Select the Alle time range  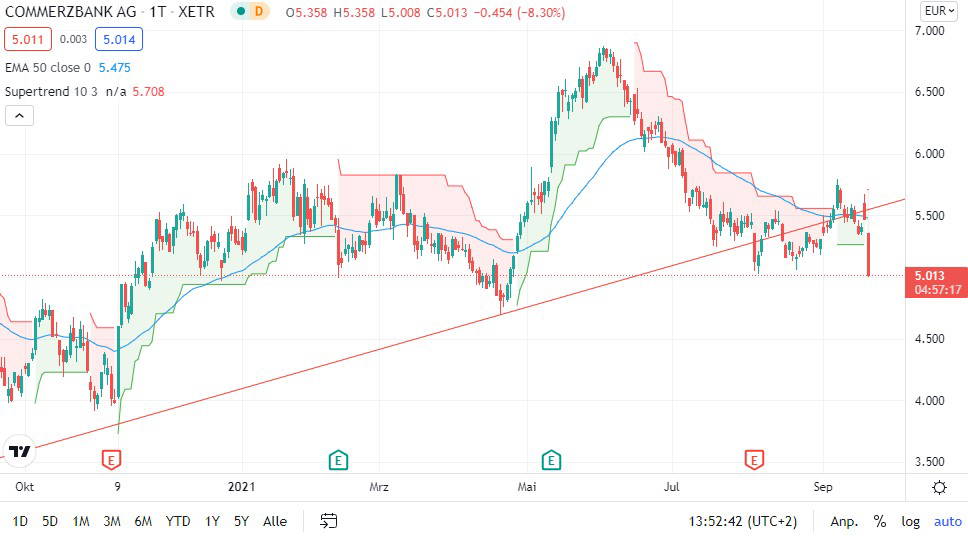[275, 521]
